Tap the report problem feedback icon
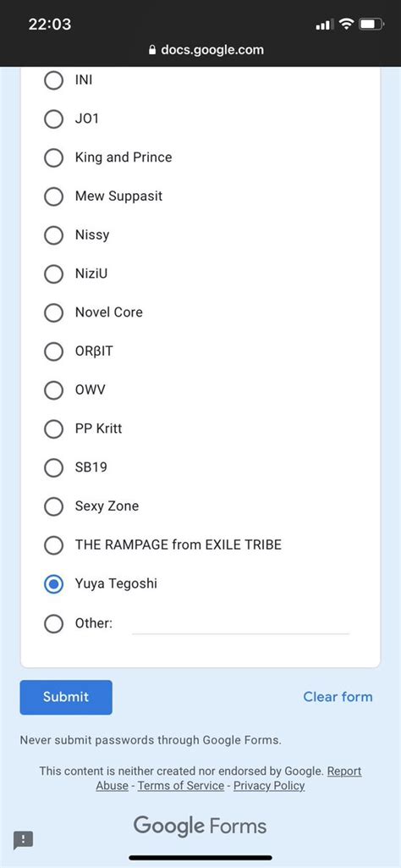The width and height of the screenshot is (401, 868). click(23, 839)
